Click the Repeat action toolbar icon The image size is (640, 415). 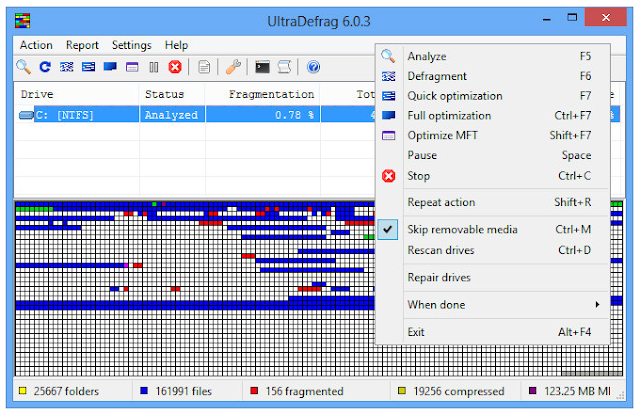[x=45, y=67]
